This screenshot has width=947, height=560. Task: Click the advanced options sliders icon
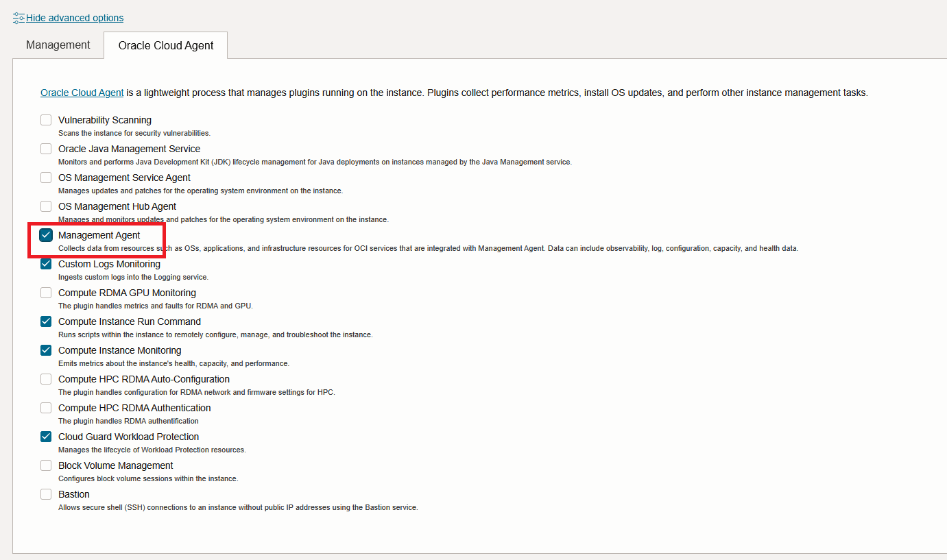19,18
